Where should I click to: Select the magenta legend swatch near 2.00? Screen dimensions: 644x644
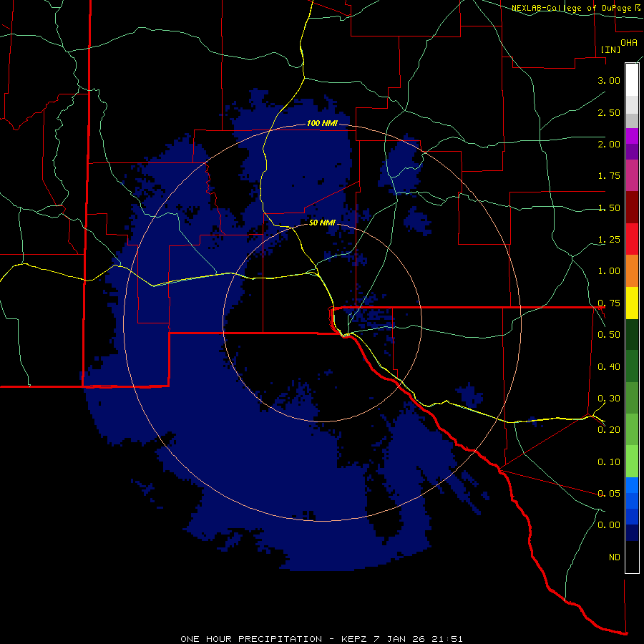(632, 136)
